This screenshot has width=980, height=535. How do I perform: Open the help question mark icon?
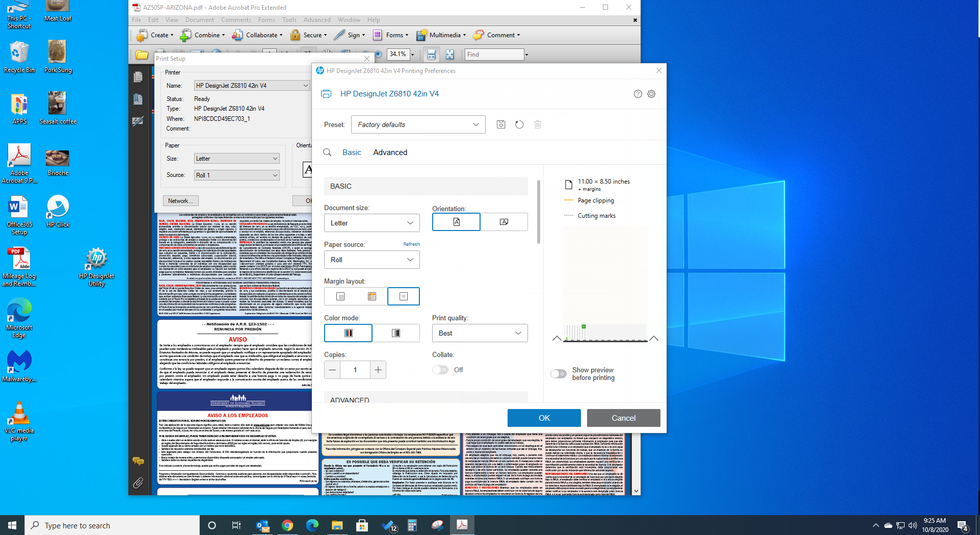coord(638,94)
